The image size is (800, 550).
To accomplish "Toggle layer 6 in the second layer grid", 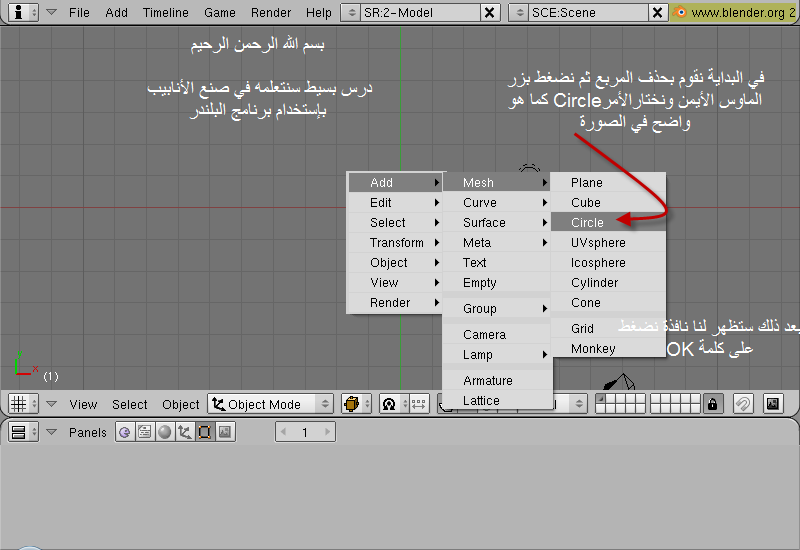I will [656, 399].
